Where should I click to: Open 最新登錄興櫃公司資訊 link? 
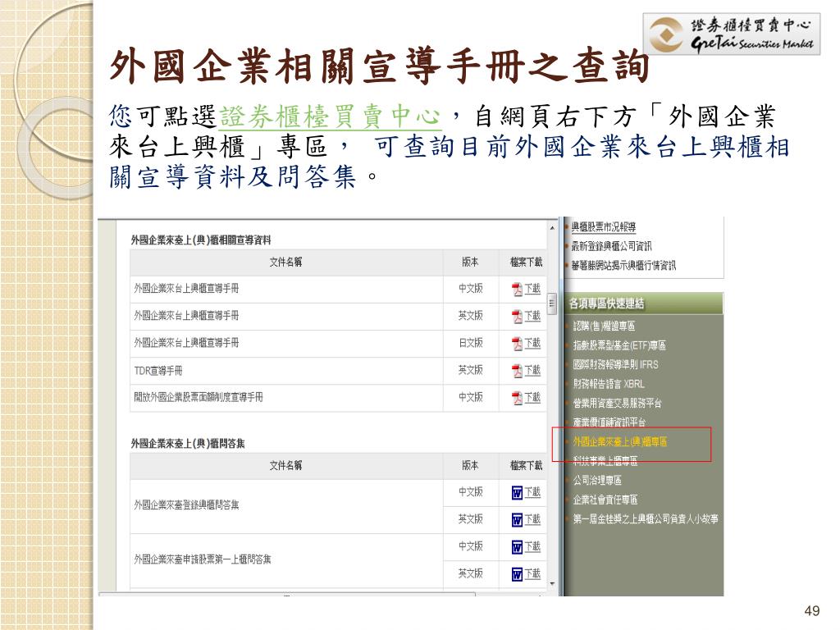tap(611, 246)
